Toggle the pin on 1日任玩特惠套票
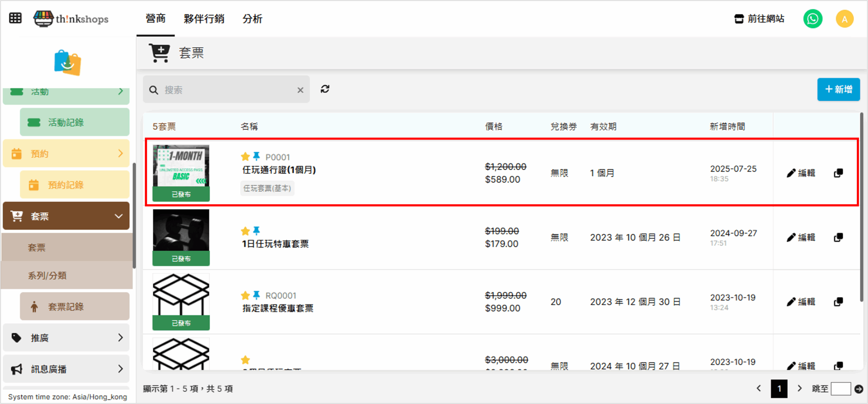868x404 pixels. (257, 231)
